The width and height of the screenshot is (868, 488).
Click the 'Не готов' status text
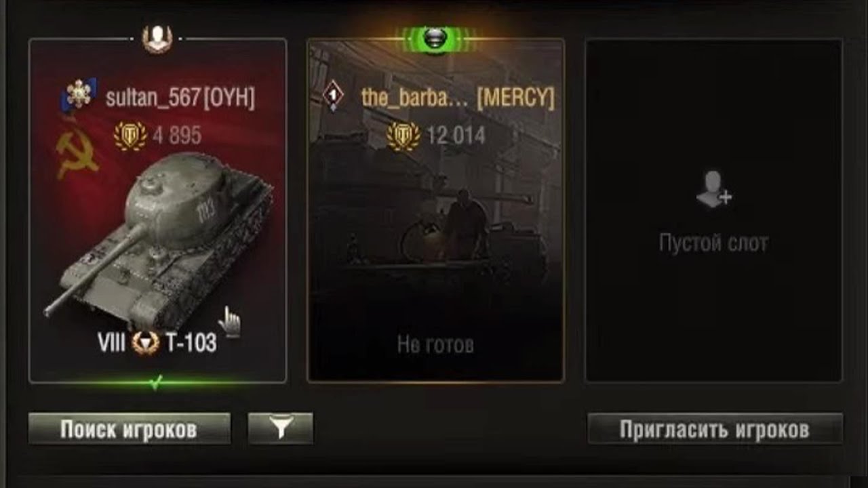pos(435,344)
